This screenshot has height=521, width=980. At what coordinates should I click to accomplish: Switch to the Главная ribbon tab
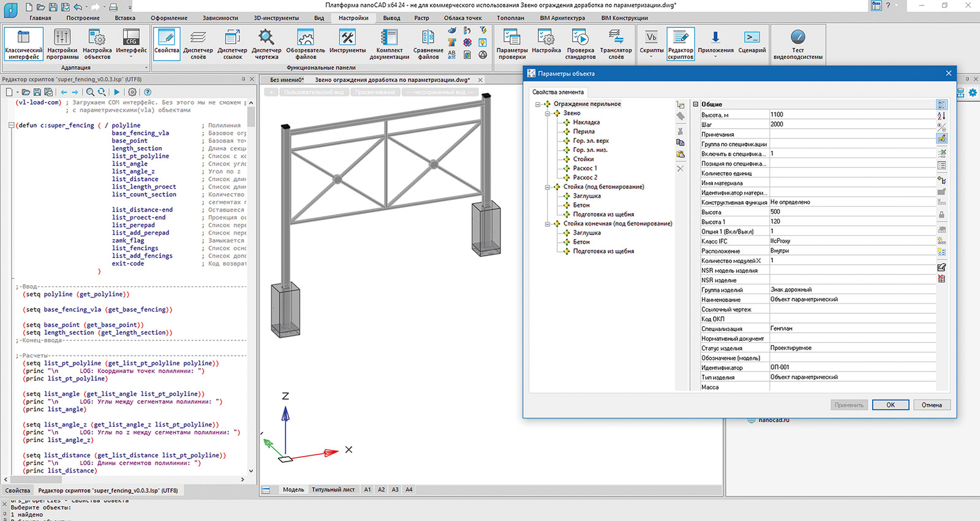tap(40, 18)
